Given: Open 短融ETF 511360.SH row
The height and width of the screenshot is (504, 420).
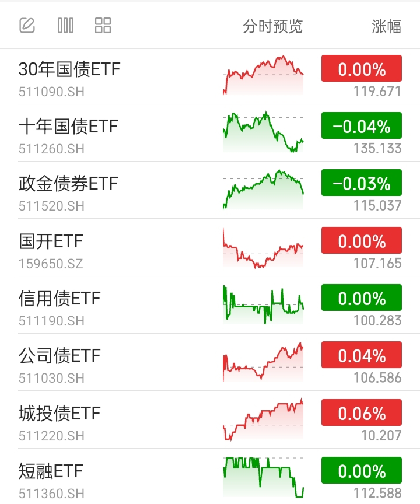Looking at the screenshot, I should pyautogui.click(x=210, y=477).
